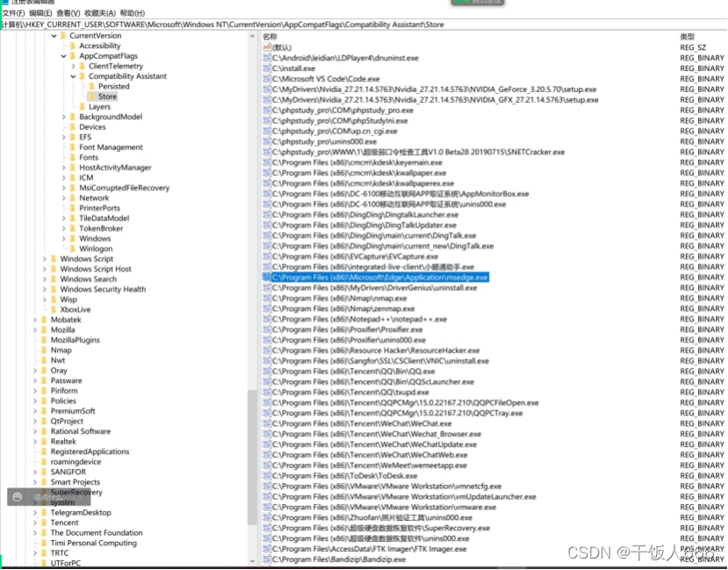The height and width of the screenshot is (570, 728).
Task: Click binary icon for QQ.exe entry
Action: point(266,372)
